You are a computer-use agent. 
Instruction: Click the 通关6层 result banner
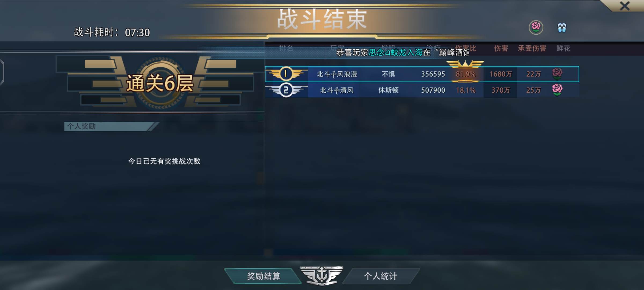point(160,83)
